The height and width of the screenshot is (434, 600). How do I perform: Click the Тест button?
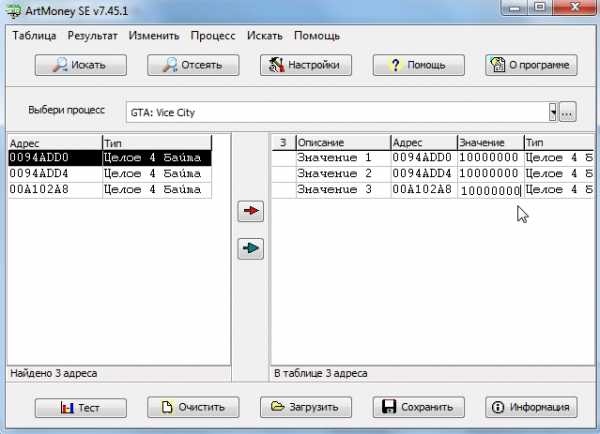point(81,407)
